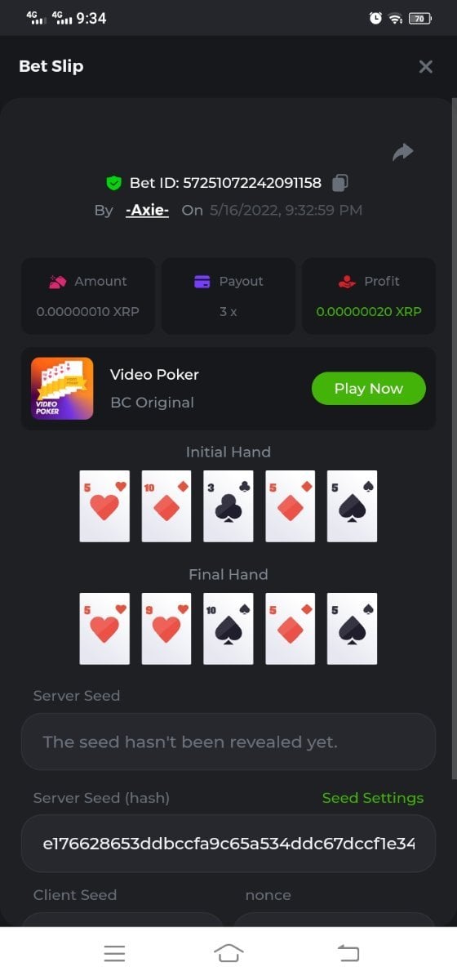457x980 pixels.
Task: Click the Play Now button
Action: point(369,389)
